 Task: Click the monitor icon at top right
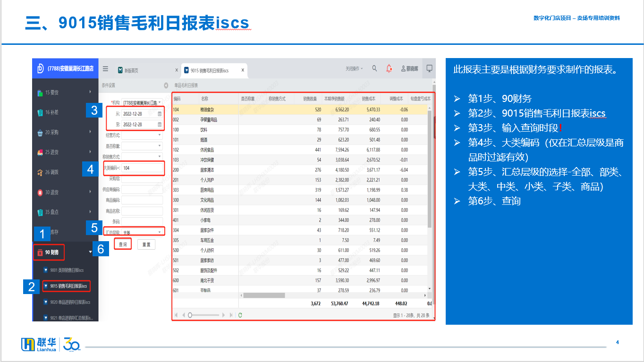click(429, 68)
